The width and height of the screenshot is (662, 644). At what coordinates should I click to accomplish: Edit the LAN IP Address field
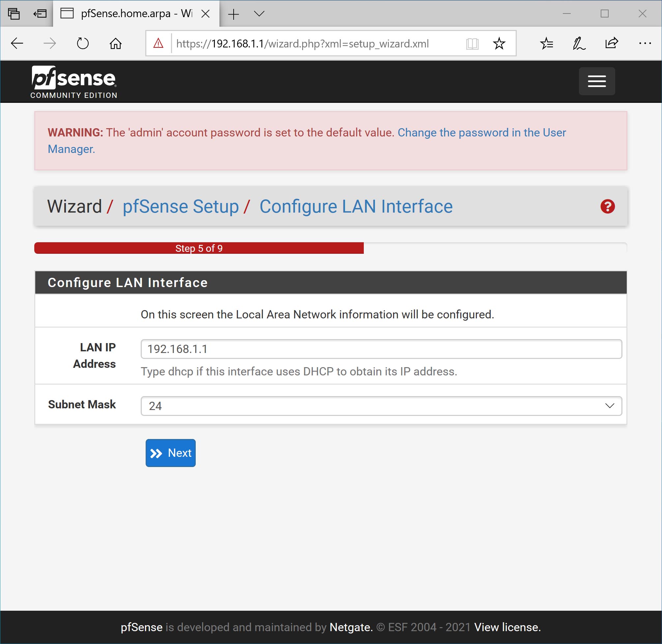(381, 349)
